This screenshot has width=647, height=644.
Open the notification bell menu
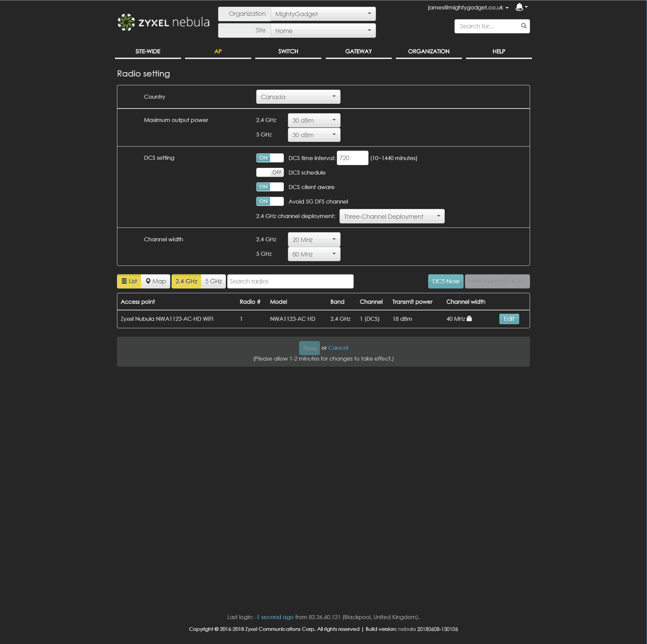521,7
